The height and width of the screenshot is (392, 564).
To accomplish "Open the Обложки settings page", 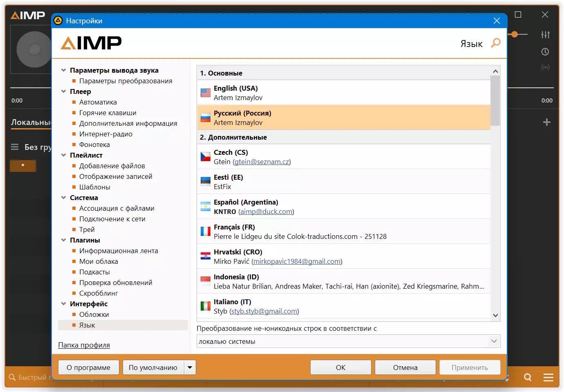I will click(94, 314).
